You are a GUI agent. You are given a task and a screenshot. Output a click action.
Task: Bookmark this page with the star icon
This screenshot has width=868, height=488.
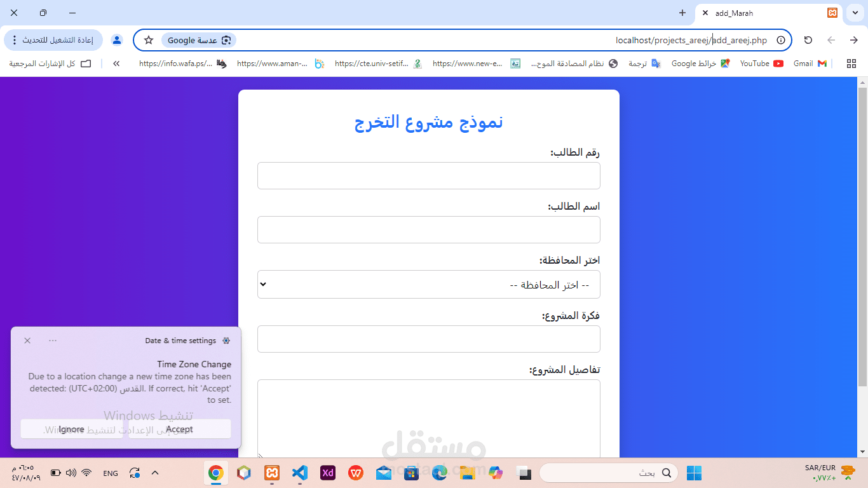coord(149,40)
